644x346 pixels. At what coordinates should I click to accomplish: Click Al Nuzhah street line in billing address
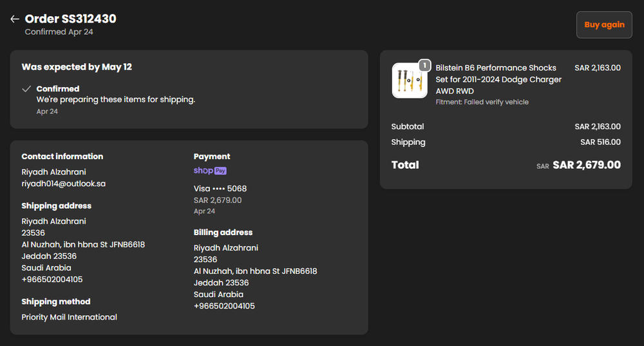tap(256, 271)
